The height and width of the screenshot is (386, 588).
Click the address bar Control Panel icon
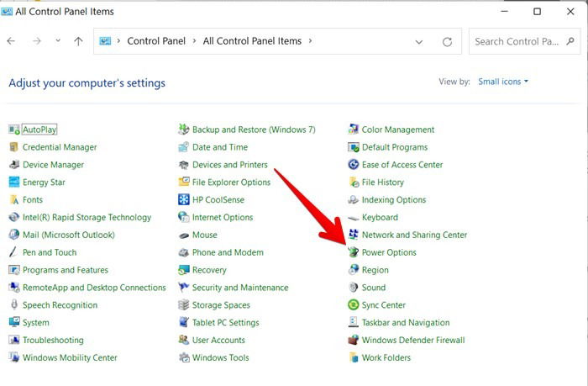coord(105,41)
